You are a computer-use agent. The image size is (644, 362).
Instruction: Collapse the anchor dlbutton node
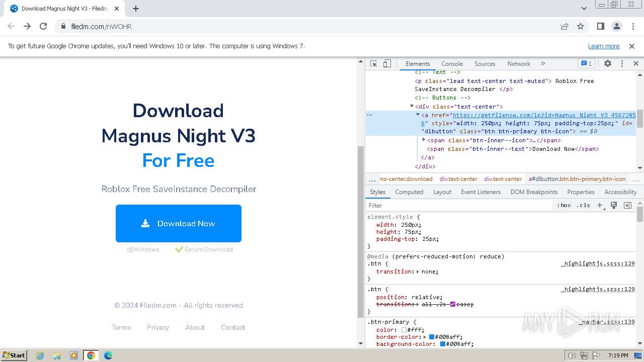[x=418, y=115]
